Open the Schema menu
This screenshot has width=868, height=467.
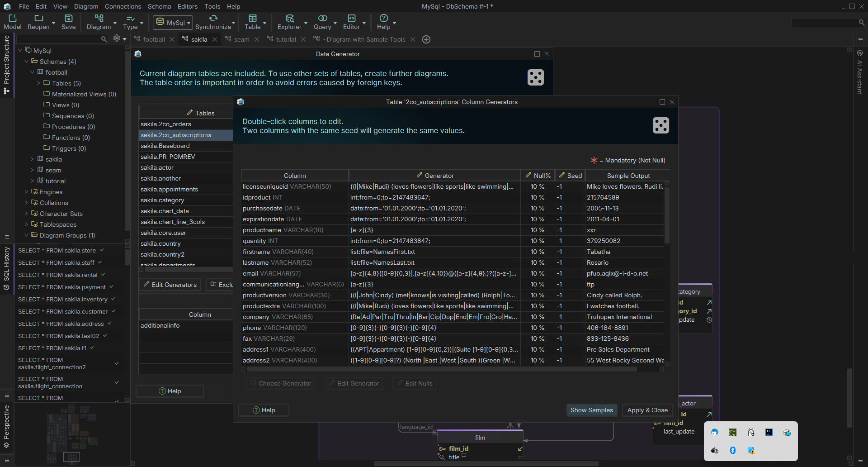pos(159,6)
